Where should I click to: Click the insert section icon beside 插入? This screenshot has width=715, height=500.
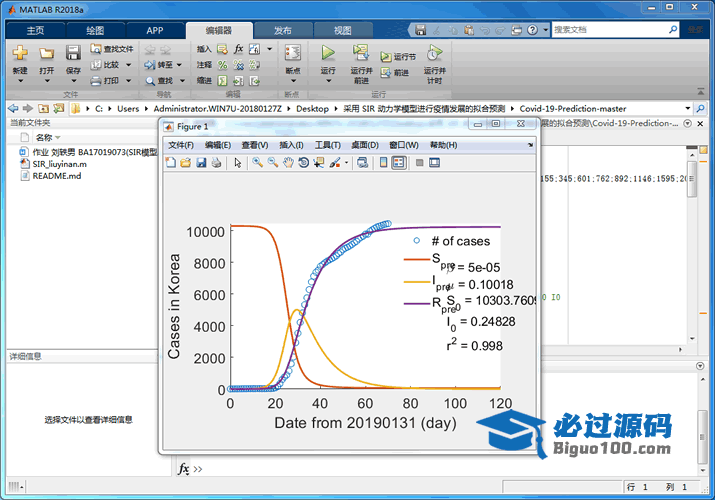point(223,49)
